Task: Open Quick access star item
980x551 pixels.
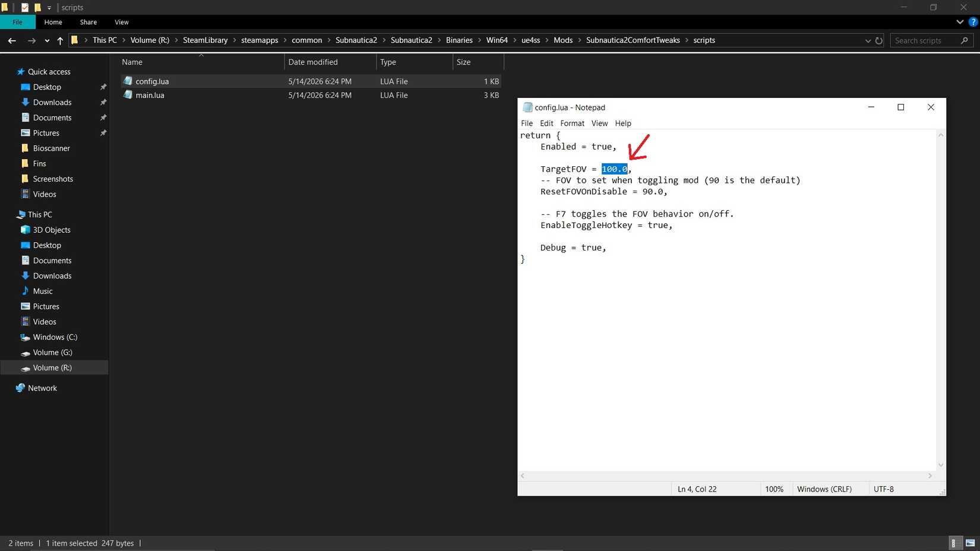Action: pyautogui.click(x=49, y=71)
